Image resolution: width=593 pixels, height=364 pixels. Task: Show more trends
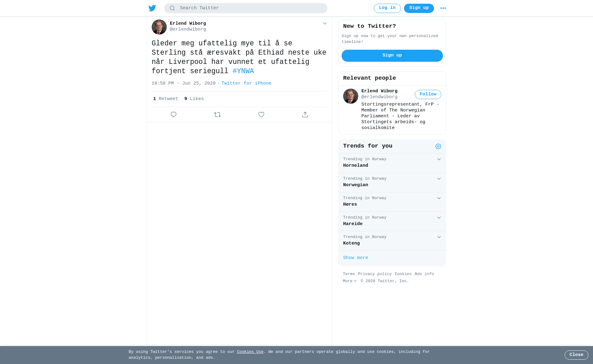click(355, 258)
